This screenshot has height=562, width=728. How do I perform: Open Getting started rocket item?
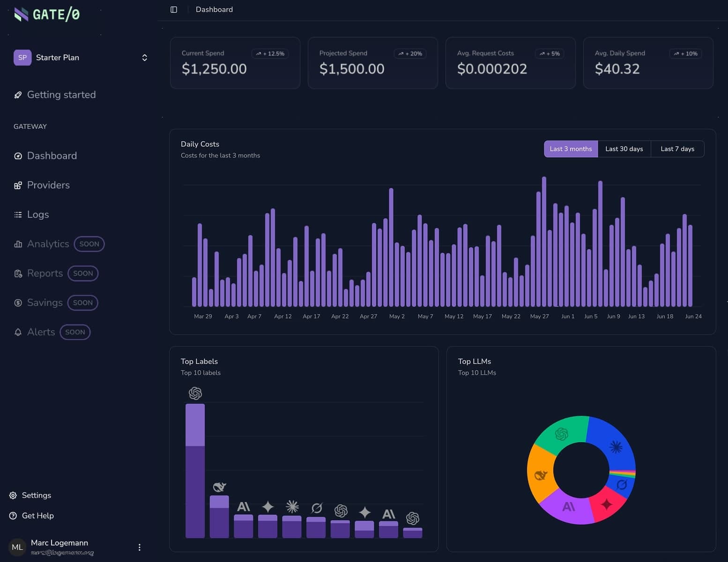tap(18, 95)
